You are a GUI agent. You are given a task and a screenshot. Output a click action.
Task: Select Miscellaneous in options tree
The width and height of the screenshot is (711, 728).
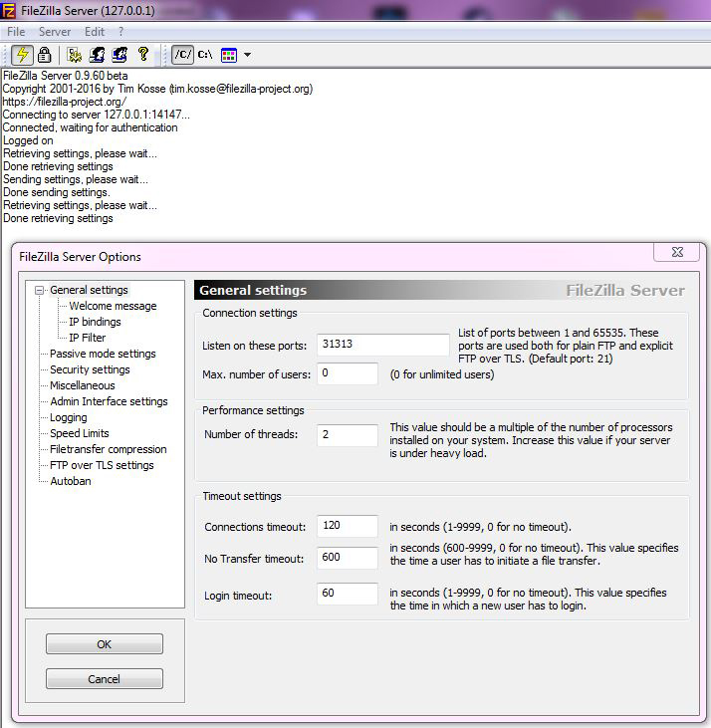[82, 385]
